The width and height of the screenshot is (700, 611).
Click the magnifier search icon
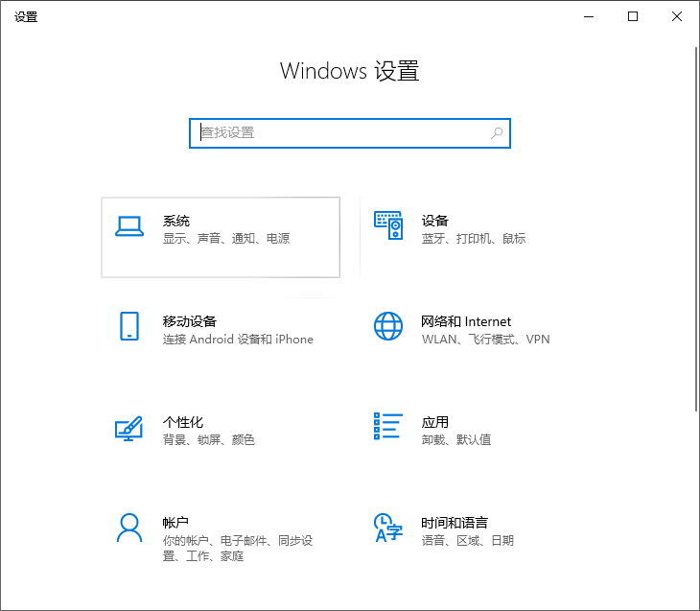(x=497, y=132)
